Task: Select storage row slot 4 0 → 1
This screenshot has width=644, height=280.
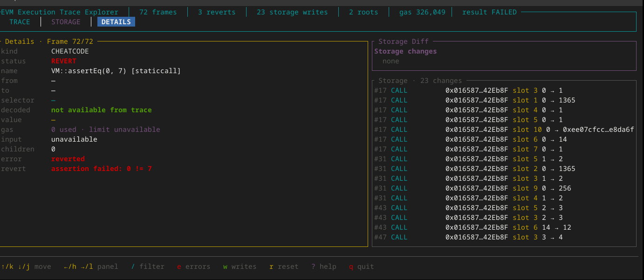Action: (504, 110)
